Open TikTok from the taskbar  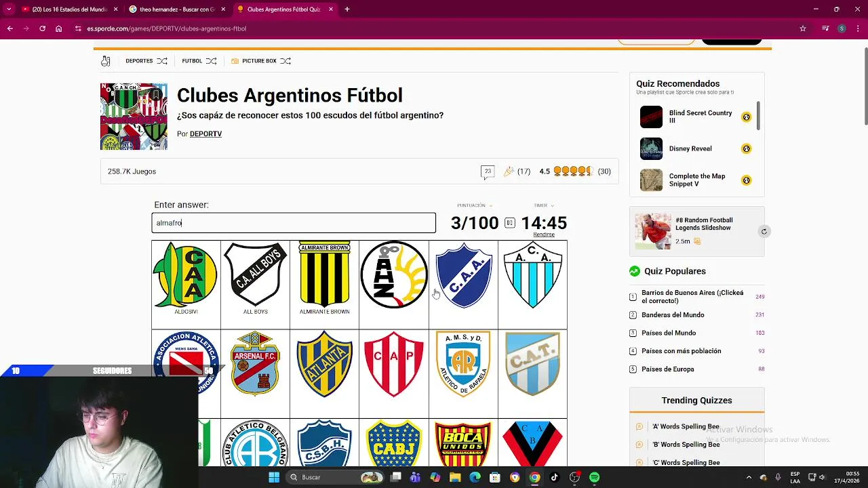click(x=554, y=477)
